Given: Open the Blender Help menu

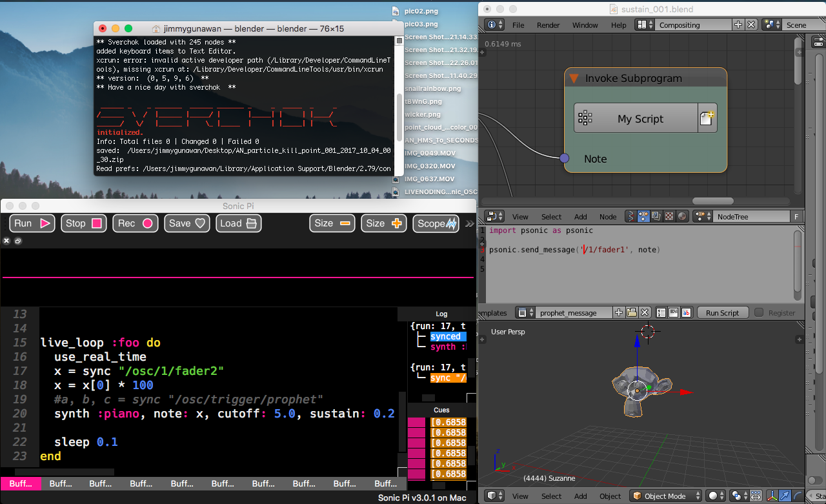Looking at the screenshot, I should point(618,25).
